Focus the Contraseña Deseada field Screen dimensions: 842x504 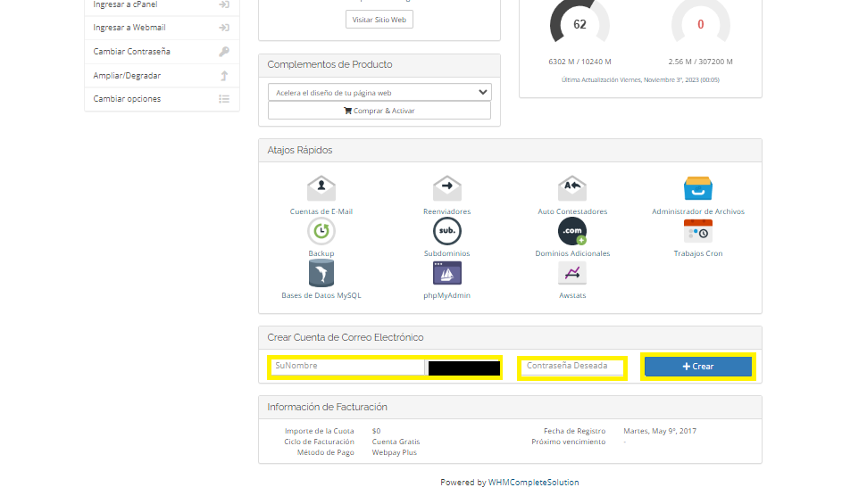click(x=572, y=367)
